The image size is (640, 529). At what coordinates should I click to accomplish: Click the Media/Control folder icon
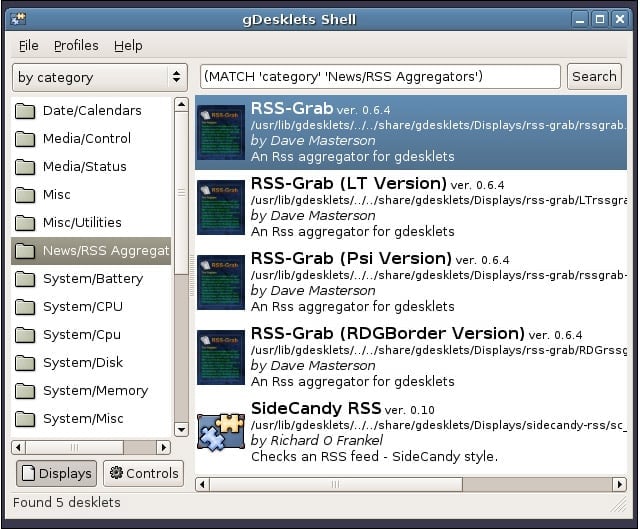point(25,139)
